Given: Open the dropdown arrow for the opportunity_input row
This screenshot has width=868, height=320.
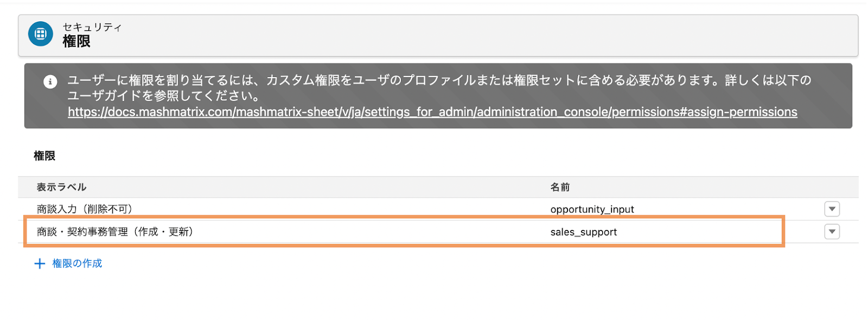Looking at the screenshot, I should (832, 209).
